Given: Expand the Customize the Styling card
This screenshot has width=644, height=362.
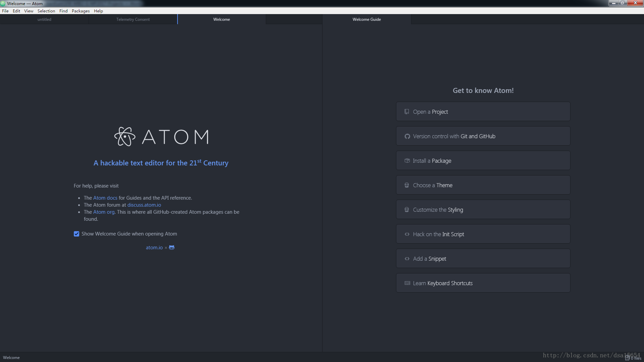Looking at the screenshot, I should (483, 210).
